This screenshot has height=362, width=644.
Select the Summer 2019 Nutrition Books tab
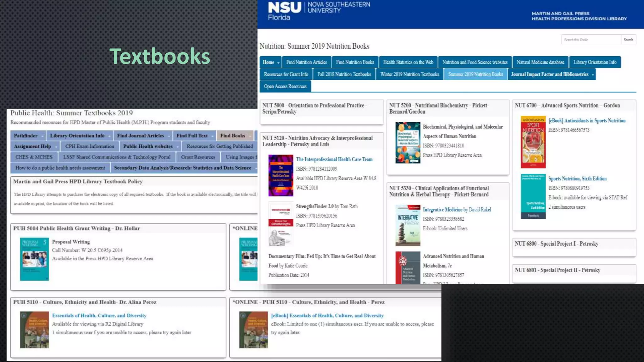(475, 74)
